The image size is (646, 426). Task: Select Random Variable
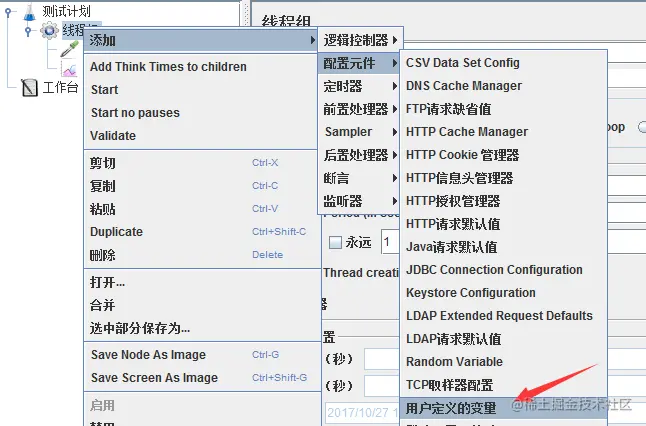503,362
